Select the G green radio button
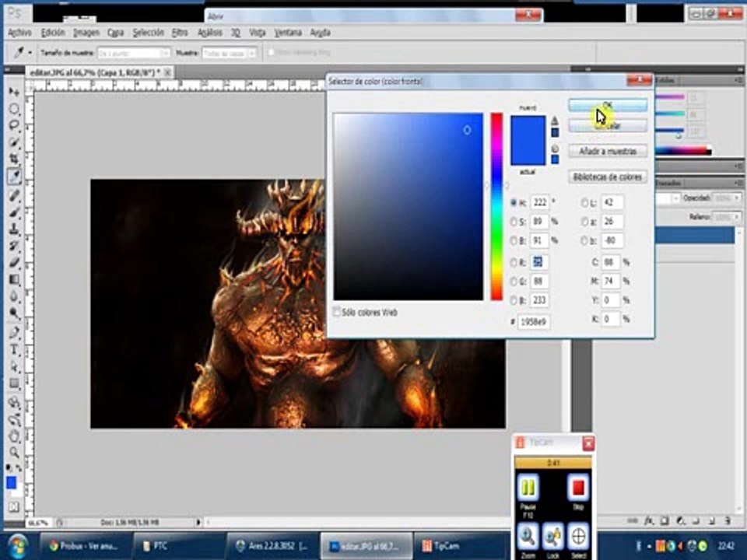 coord(514,282)
